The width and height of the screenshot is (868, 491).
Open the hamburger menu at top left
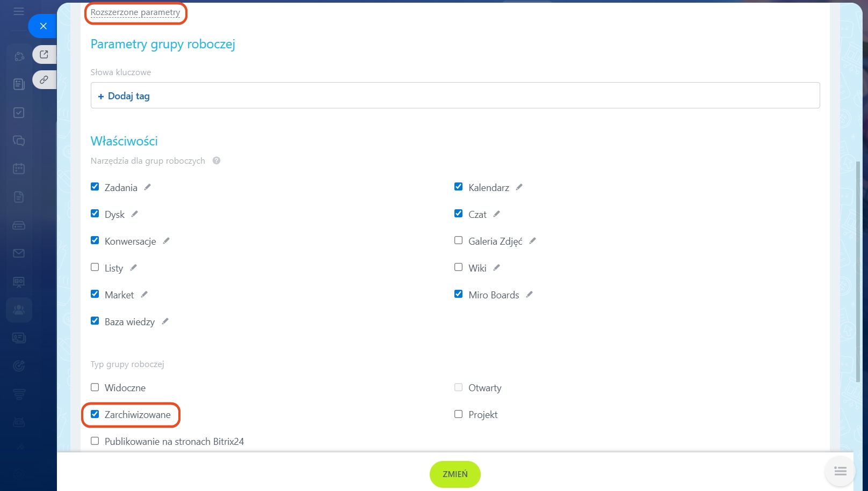coord(19,11)
